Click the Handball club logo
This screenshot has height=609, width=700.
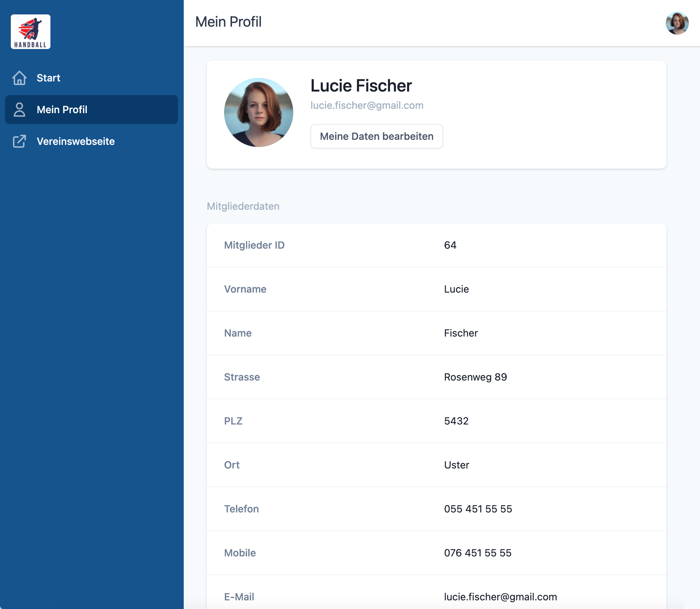pos(31,32)
